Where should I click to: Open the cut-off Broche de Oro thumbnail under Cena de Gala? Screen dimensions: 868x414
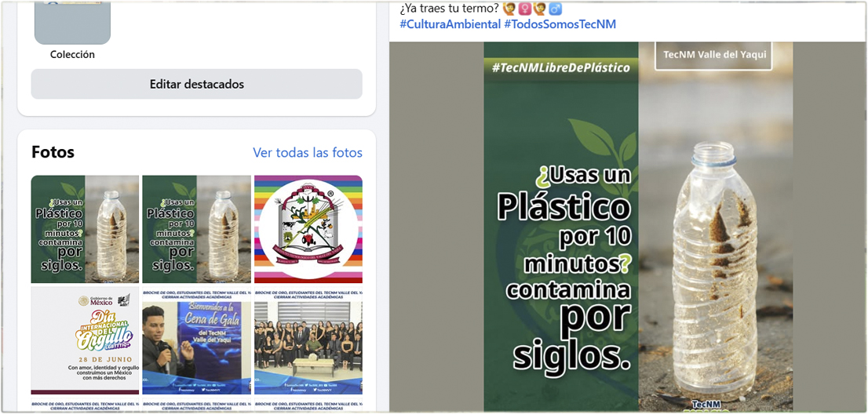click(x=196, y=405)
